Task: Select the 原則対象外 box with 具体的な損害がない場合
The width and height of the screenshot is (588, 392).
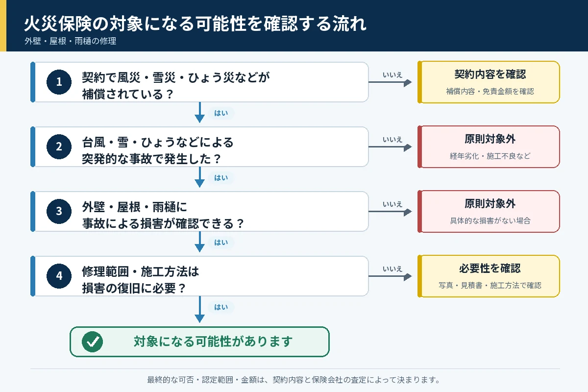Action: pyautogui.click(x=489, y=211)
